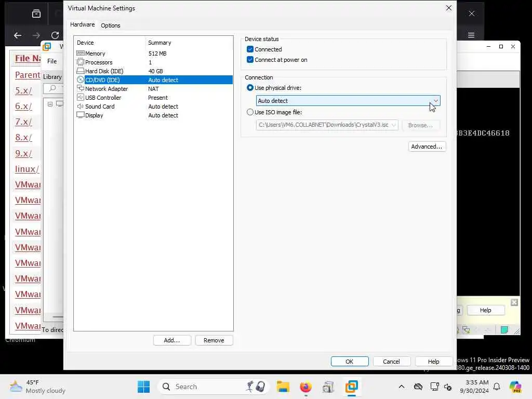The height and width of the screenshot is (399, 532).
Task: Open the taskbar app beside Firefox
Action: (x=328, y=387)
